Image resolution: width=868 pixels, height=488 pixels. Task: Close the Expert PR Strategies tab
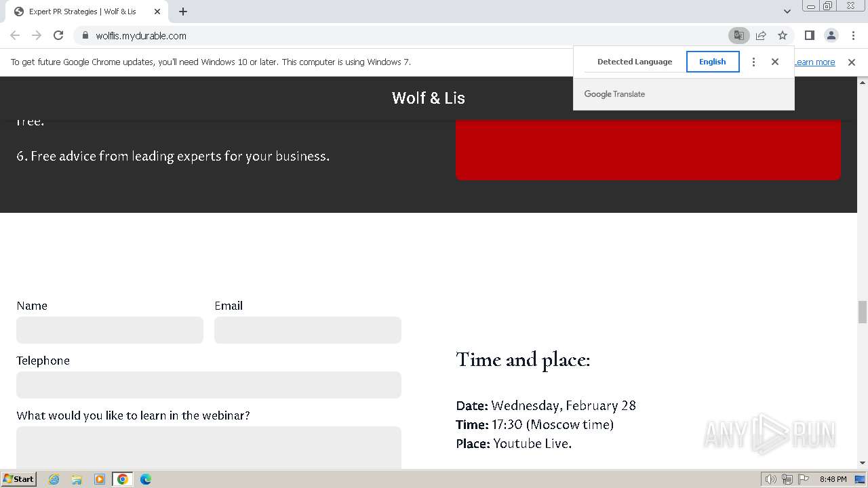point(157,12)
